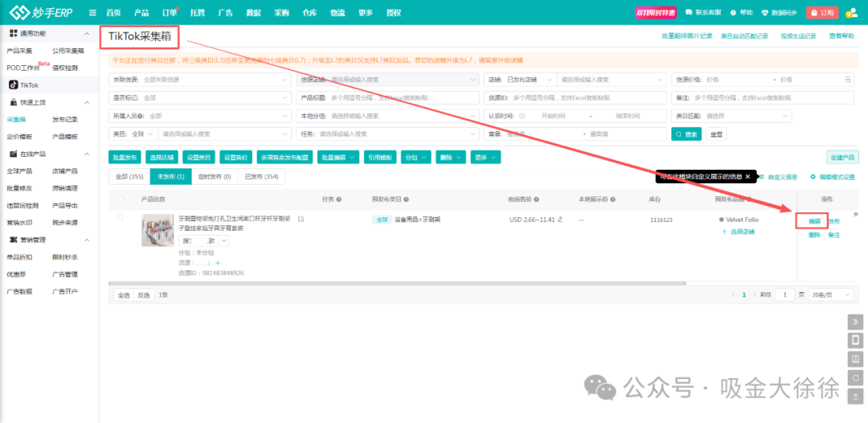
Task: Click the flag icon on the product row
Action: click(x=855, y=214)
